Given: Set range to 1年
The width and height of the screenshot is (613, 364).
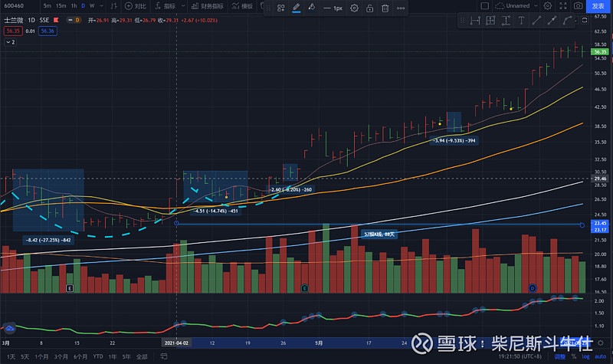Looking at the screenshot, I should (x=113, y=356).
